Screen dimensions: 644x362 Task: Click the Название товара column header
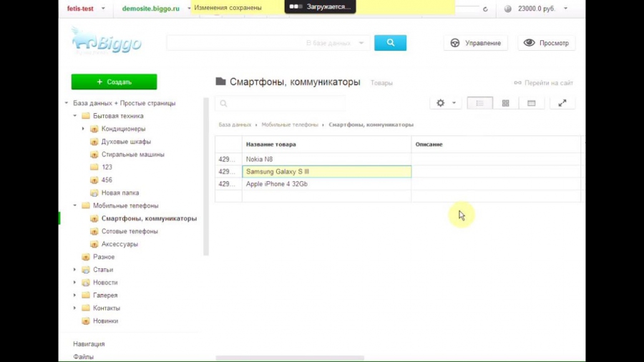click(326, 145)
